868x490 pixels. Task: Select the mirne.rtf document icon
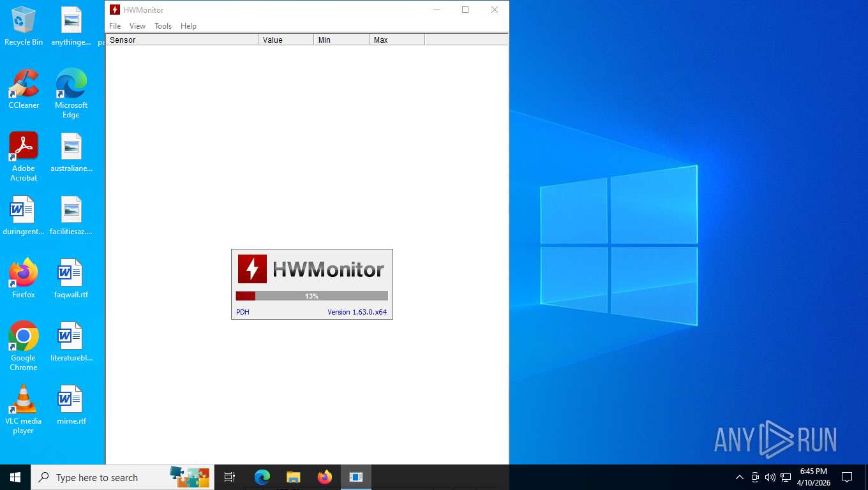tap(71, 405)
